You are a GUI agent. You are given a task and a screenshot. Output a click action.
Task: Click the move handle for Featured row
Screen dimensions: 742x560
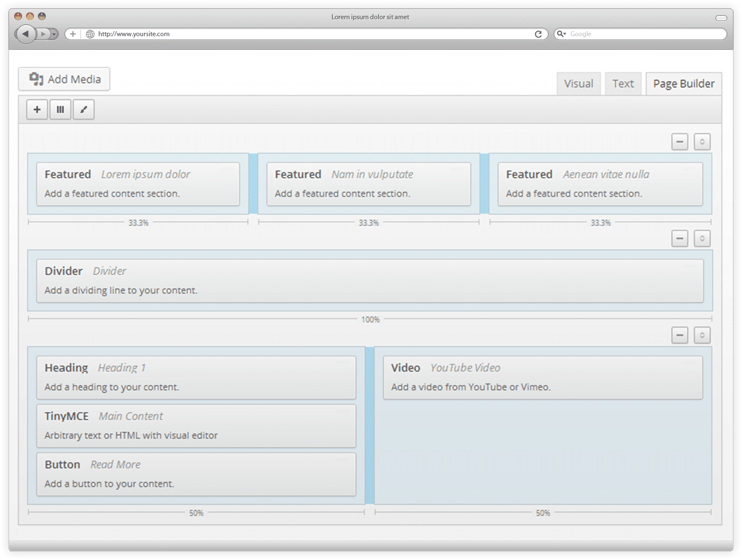click(702, 142)
